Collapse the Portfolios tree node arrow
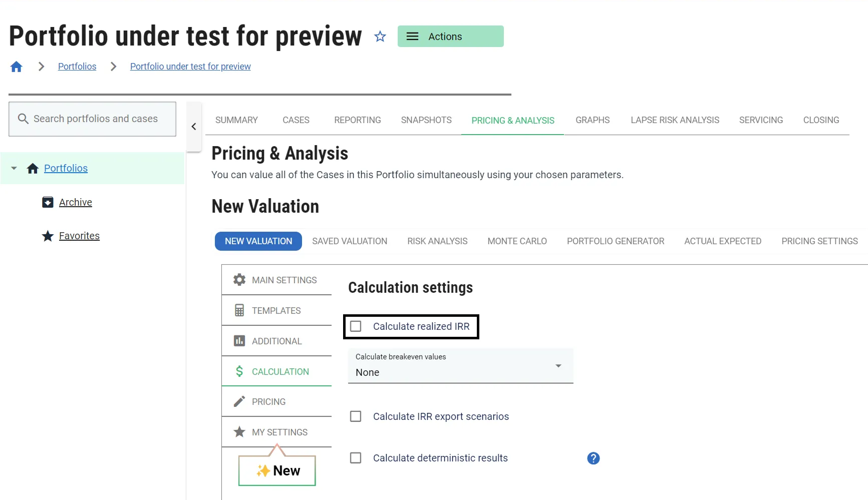Viewport: 868px width, 500px height. [x=14, y=168]
